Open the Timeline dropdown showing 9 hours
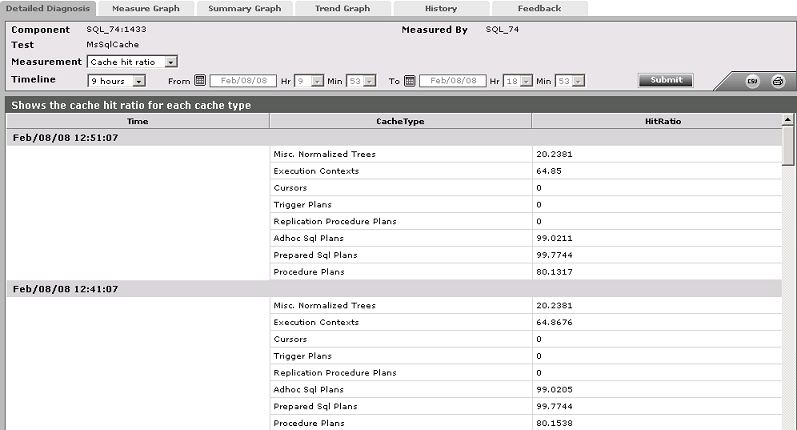797x430 pixels. tap(117, 81)
